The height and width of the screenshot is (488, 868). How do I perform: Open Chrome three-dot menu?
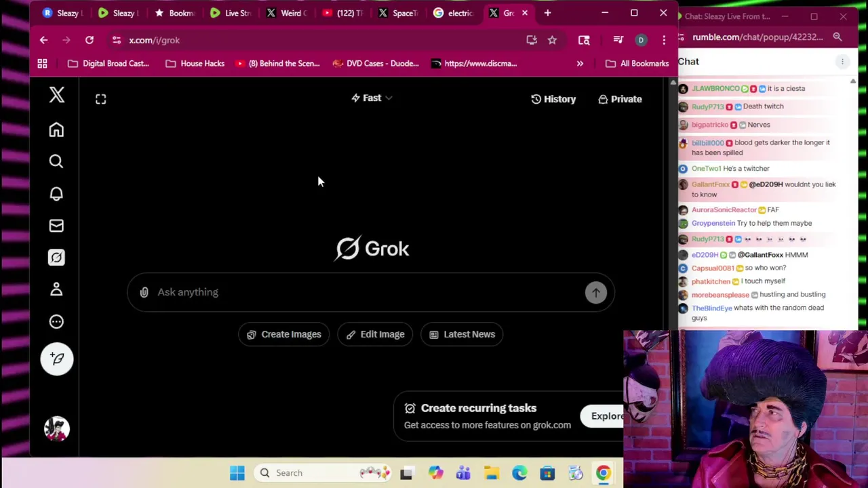tap(664, 40)
